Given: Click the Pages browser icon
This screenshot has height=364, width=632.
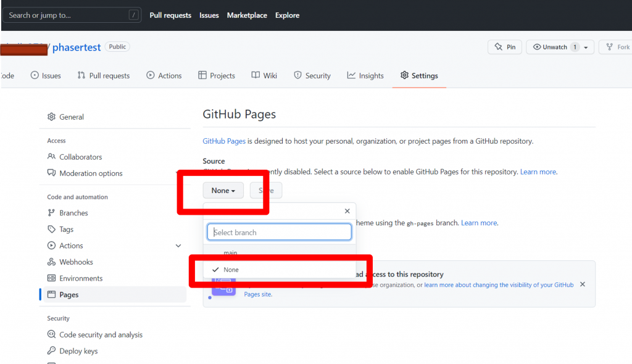Looking at the screenshot, I should pyautogui.click(x=51, y=294).
